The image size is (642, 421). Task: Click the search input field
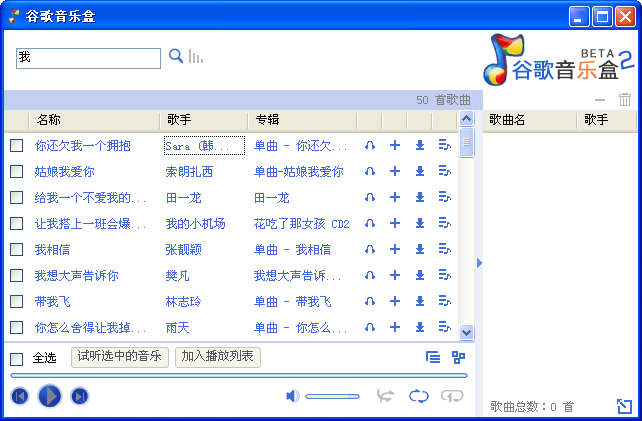coord(88,58)
